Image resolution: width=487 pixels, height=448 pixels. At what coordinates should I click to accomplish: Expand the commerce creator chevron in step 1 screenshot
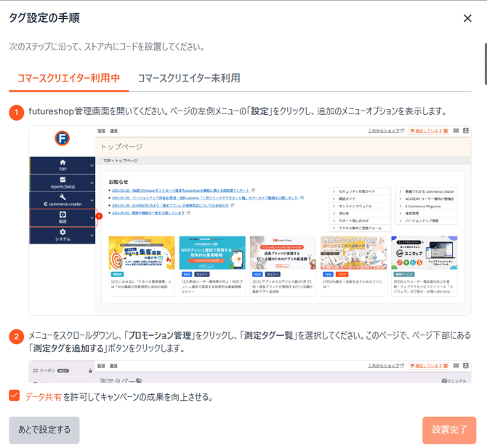92,201
